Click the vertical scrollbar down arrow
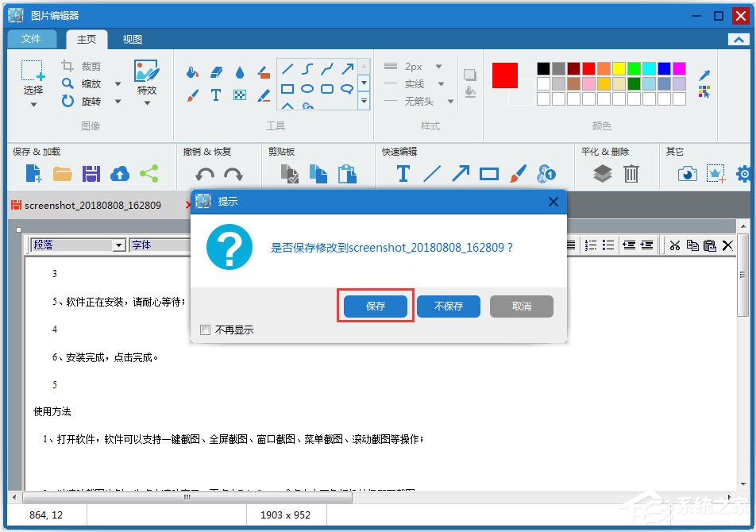 click(x=742, y=484)
